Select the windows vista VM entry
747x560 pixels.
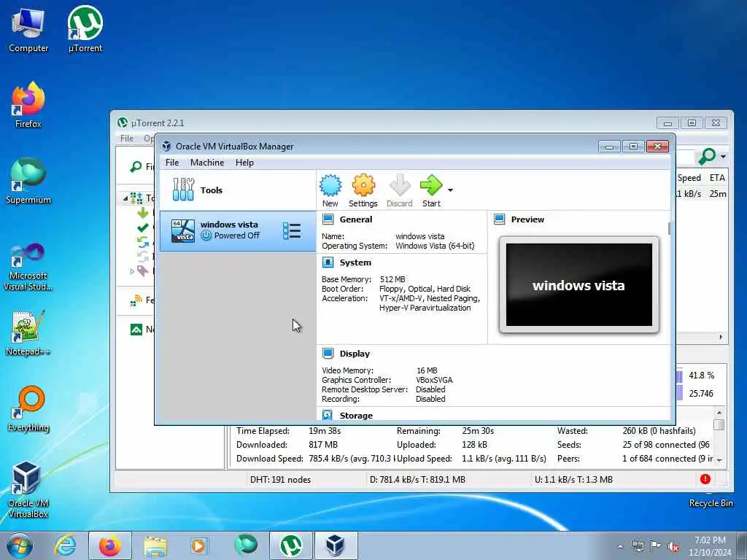click(x=237, y=231)
